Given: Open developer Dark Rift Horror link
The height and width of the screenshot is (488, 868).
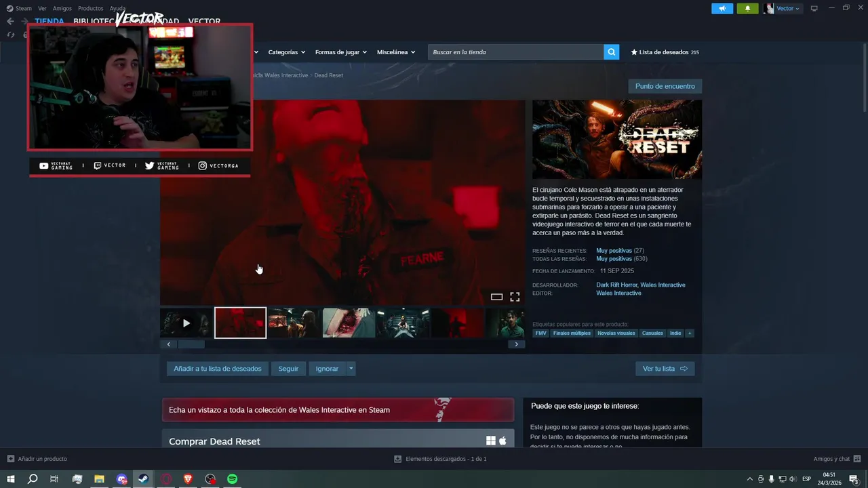Looking at the screenshot, I should click(x=616, y=285).
